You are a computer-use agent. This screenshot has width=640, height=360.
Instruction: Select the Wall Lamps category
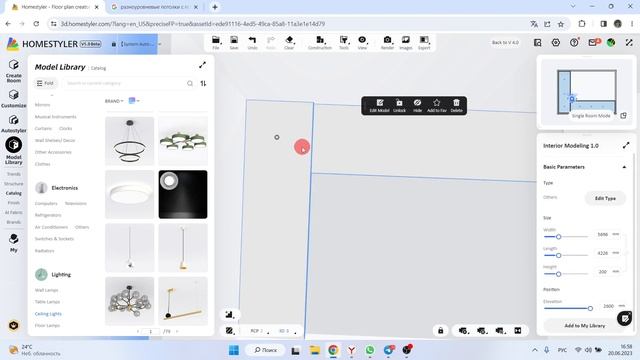pos(47,290)
